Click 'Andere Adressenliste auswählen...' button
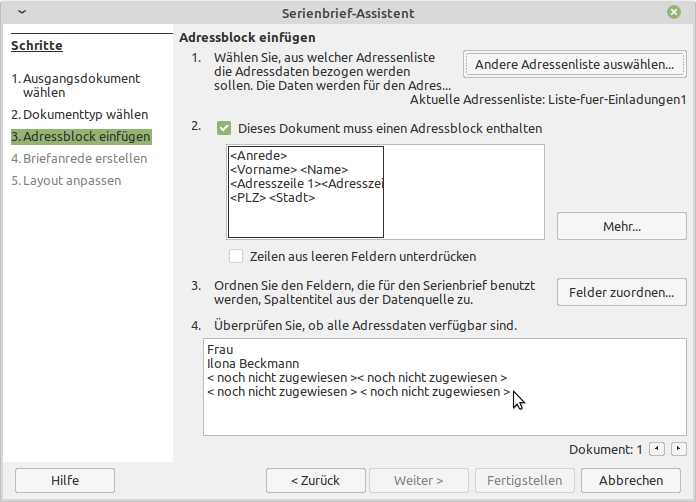Viewport: 696px width, 502px height. click(x=574, y=64)
